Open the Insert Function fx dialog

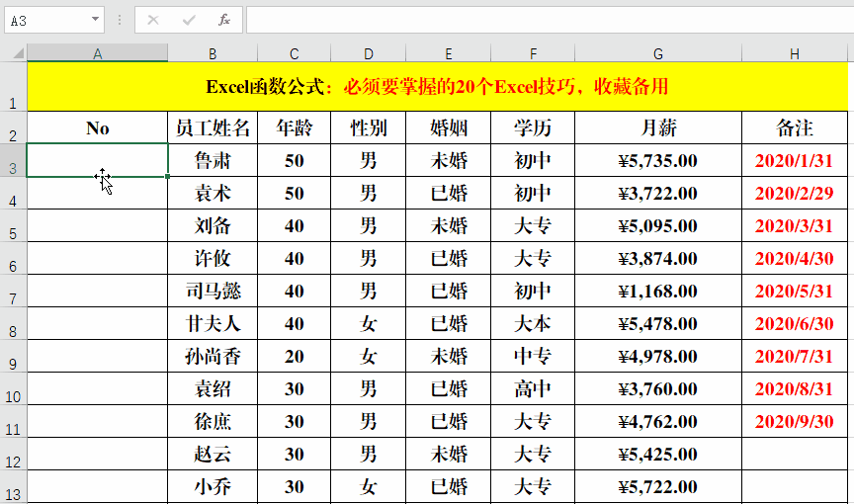[x=223, y=21]
